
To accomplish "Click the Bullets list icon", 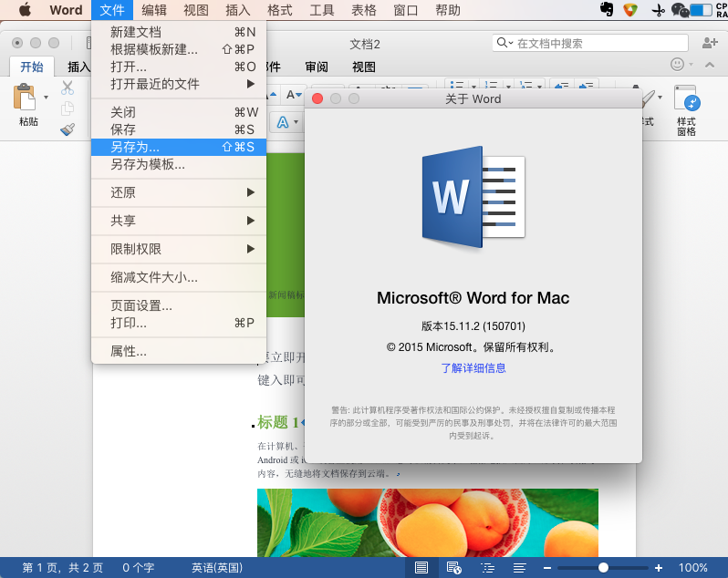I will [x=457, y=85].
